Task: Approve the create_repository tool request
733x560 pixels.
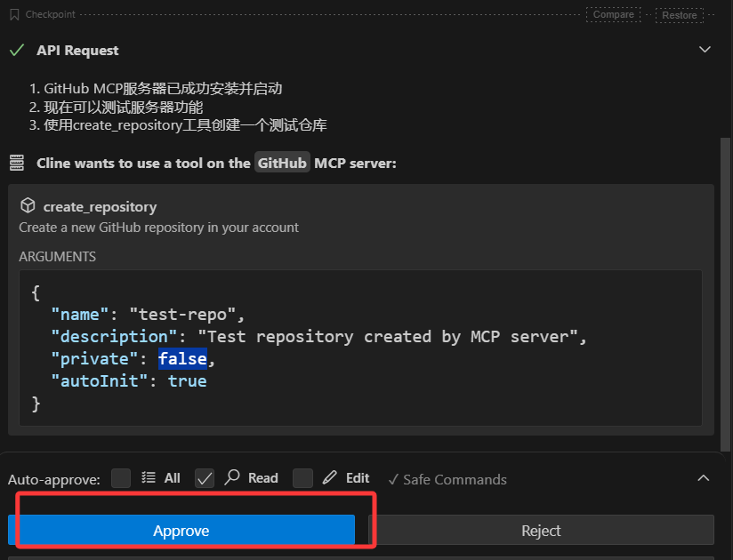Action: coord(181,530)
